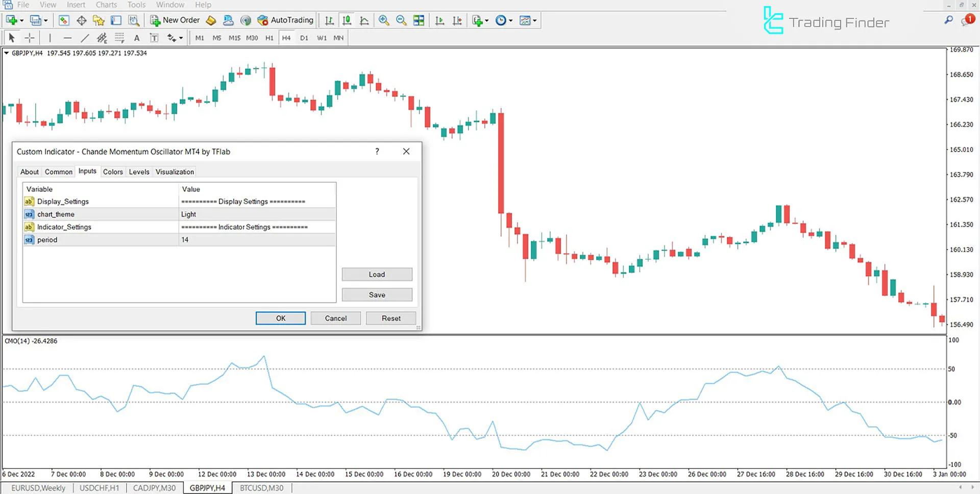Select the horizontal line drawing tool
Viewport: 980px width, 494px height.
coord(67,38)
